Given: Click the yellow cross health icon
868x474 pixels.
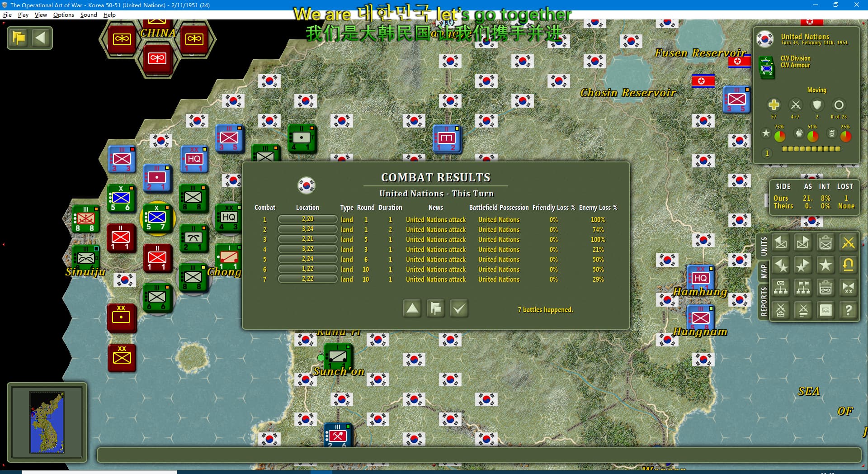Looking at the screenshot, I should tap(774, 105).
